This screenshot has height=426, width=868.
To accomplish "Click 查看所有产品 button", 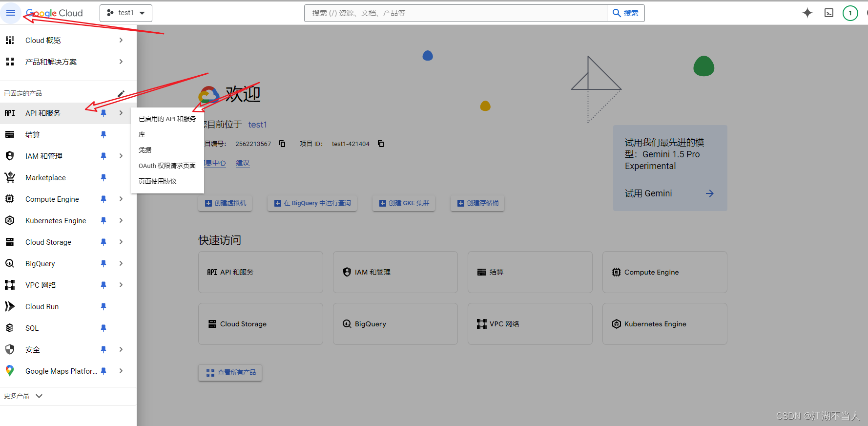I will click(230, 373).
